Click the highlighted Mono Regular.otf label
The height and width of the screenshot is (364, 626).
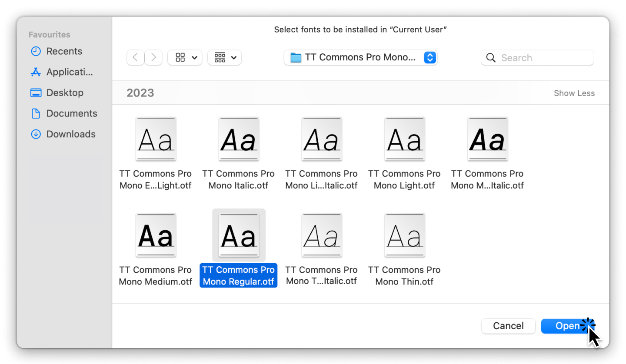pyautogui.click(x=239, y=276)
